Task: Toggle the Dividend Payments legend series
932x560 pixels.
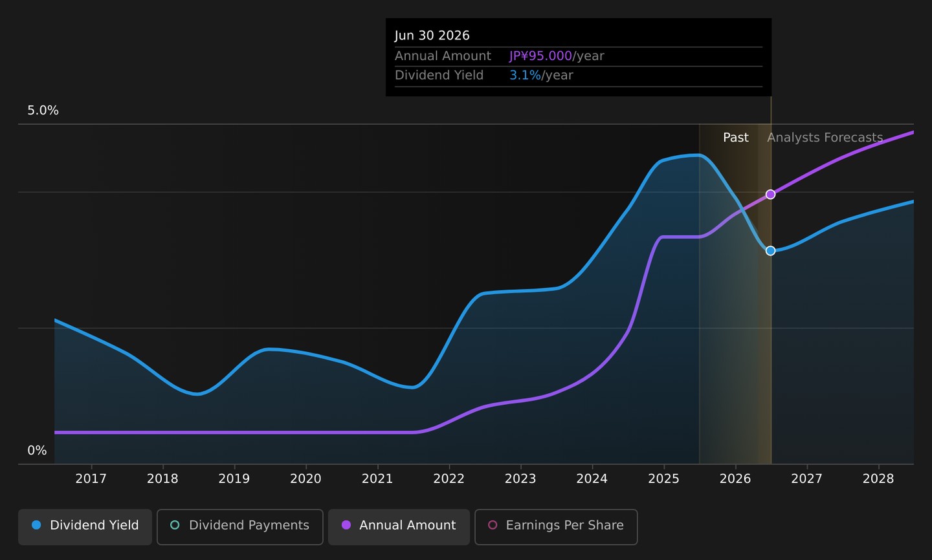Action: click(x=239, y=526)
